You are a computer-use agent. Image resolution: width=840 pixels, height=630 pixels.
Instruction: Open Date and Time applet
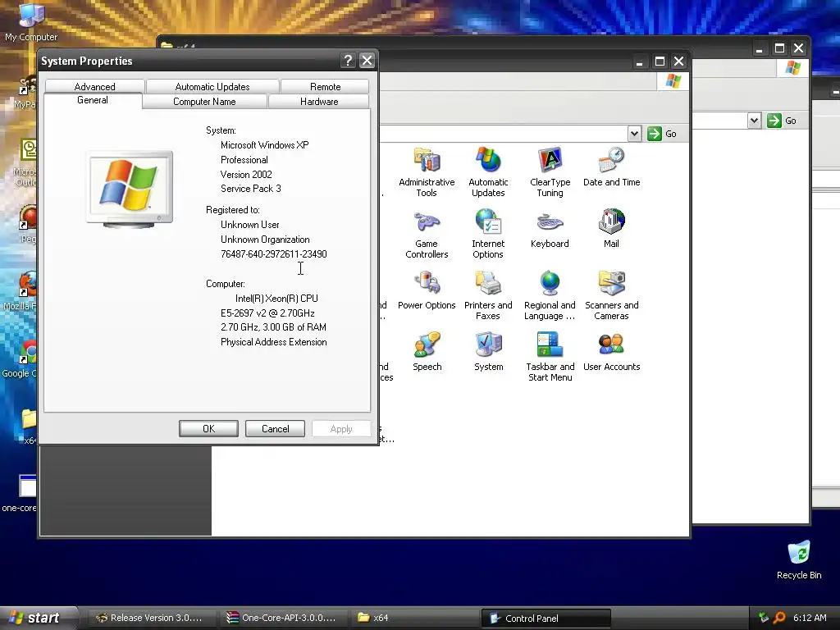[x=611, y=167]
